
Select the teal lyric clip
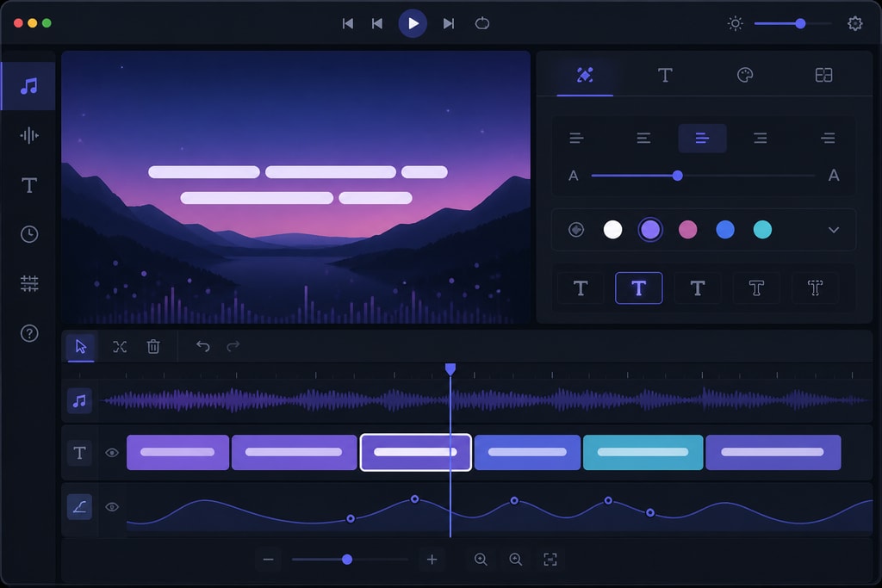(x=643, y=452)
